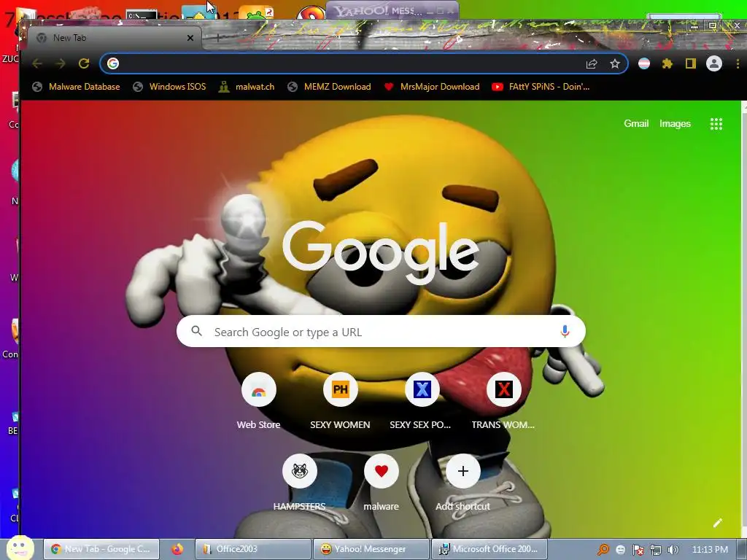The image size is (747, 560).
Task: Open the HAMPSTERS shortcut
Action: coord(300,483)
